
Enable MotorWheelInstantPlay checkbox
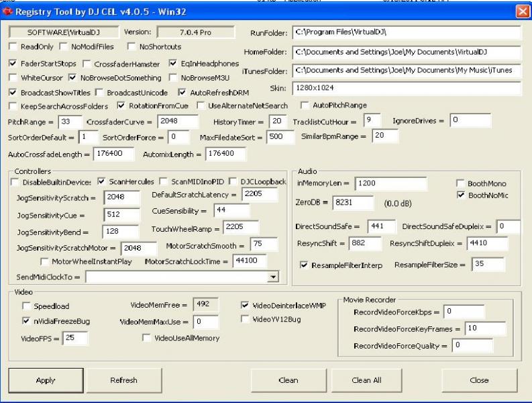(x=44, y=262)
